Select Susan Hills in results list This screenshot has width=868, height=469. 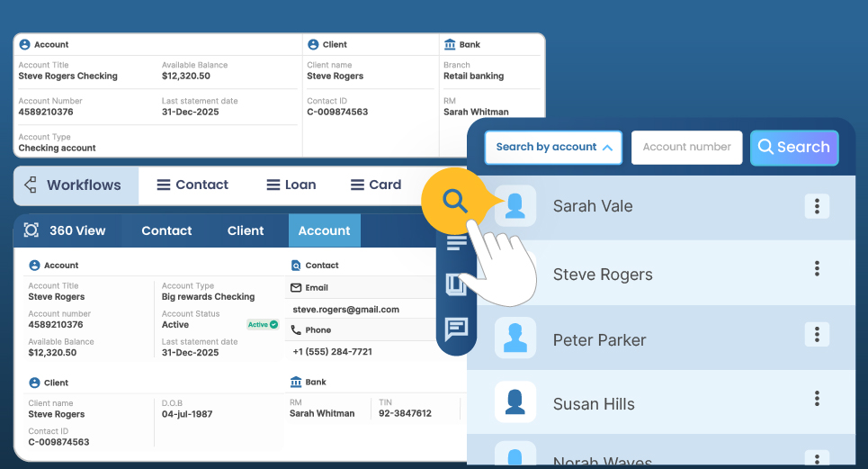[x=661, y=402]
